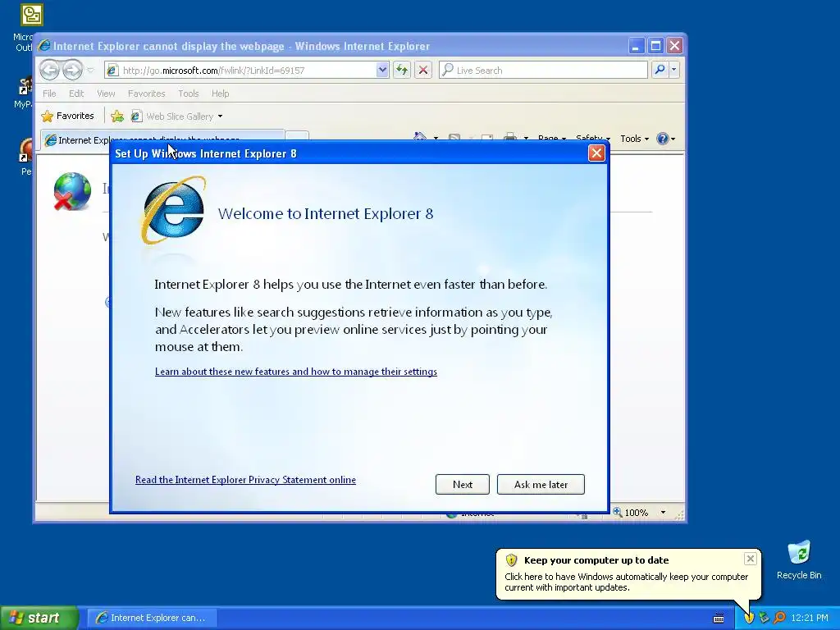
Task: Click the orange magnifier tray icon
Action: tap(779, 618)
